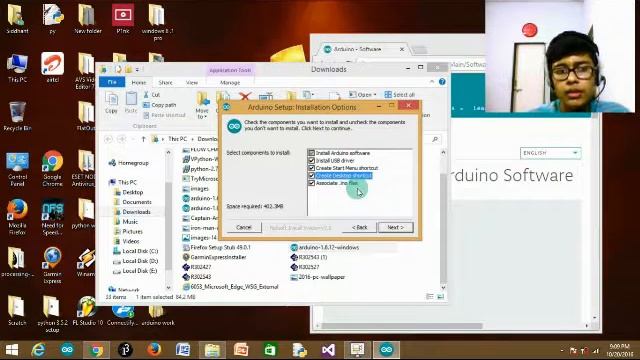Open the File menu in Explorer
The image size is (640, 360).
pyautogui.click(x=112, y=82)
